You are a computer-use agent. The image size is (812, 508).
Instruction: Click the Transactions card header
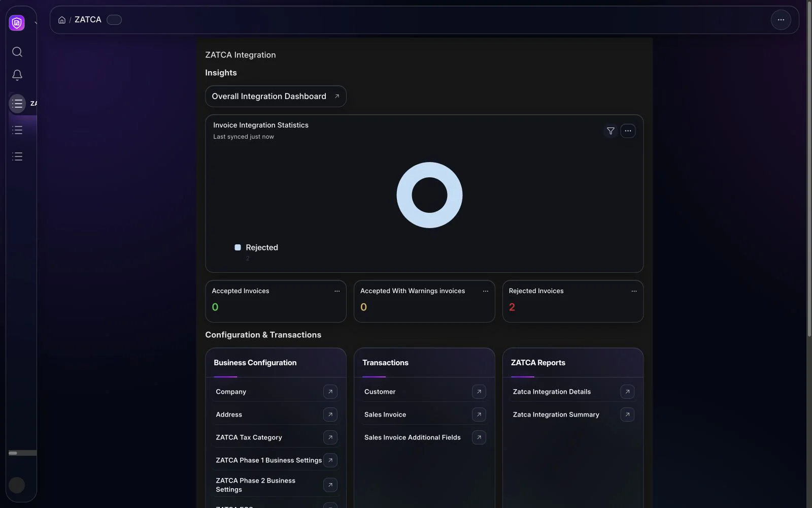tap(424, 363)
